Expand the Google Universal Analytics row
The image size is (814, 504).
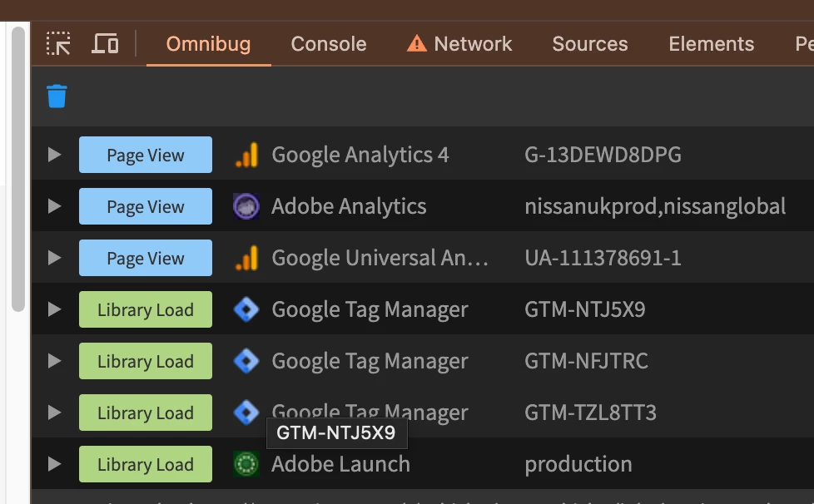[54, 258]
